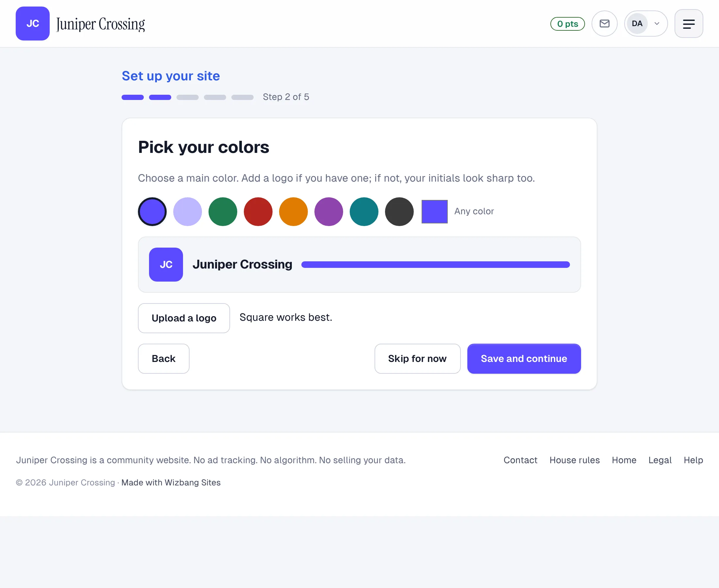Click Skip for now
Image resolution: width=719 pixels, height=588 pixels.
click(417, 358)
